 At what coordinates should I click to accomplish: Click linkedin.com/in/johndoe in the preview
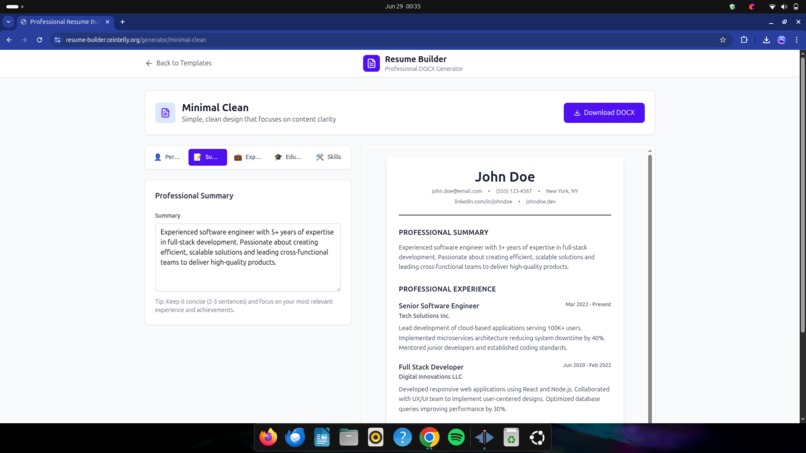tap(483, 202)
